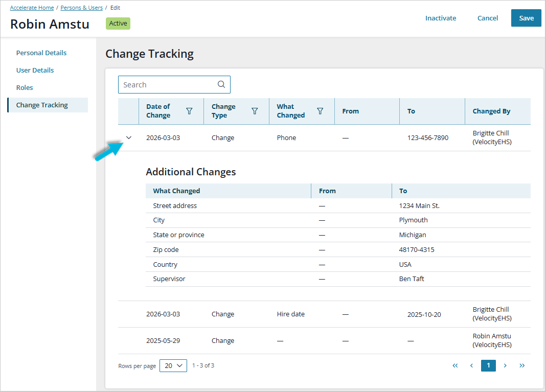Go to the first page of results
Image resolution: width=546 pixels, height=392 pixels.
tap(455, 365)
